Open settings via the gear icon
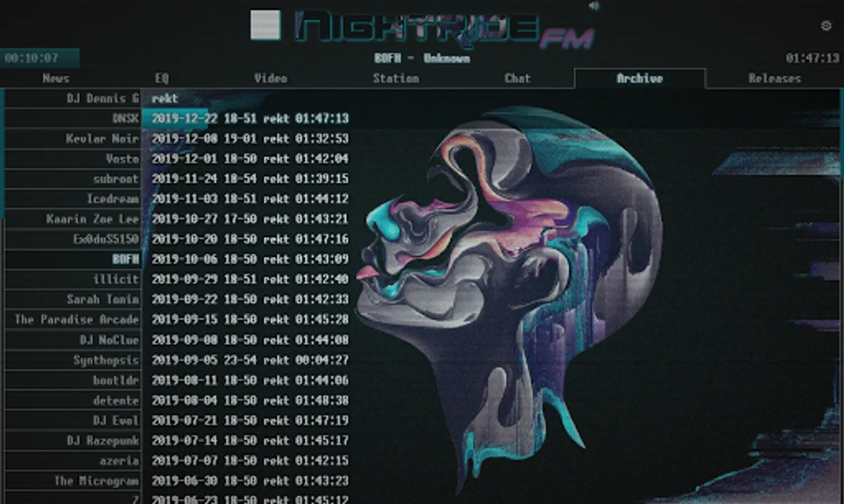 pyautogui.click(x=826, y=25)
